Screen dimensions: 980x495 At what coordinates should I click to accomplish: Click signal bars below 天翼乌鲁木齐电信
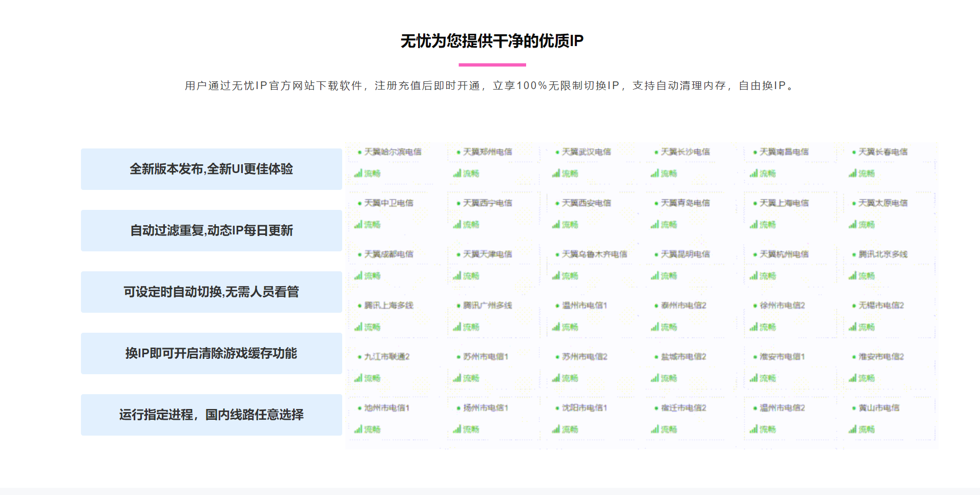click(x=556, y=275)
